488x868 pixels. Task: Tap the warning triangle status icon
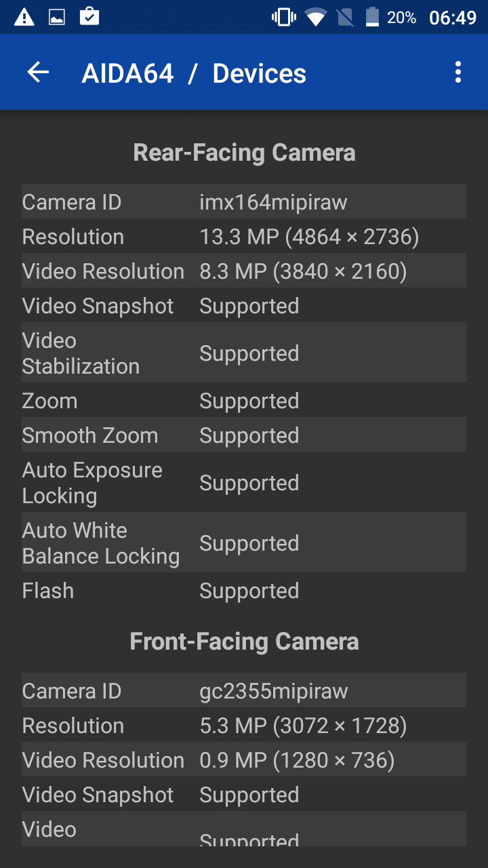[24, 17]
